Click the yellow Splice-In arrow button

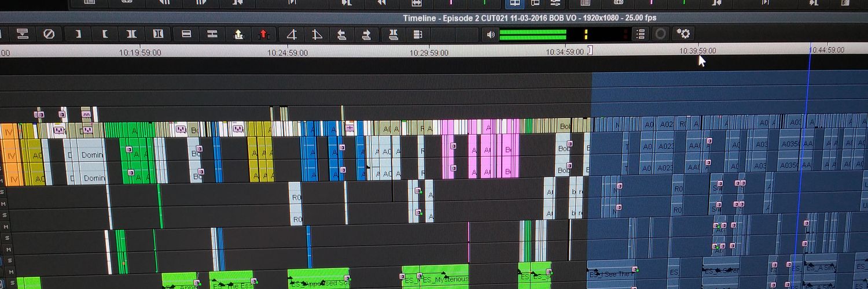click(238, 34)
